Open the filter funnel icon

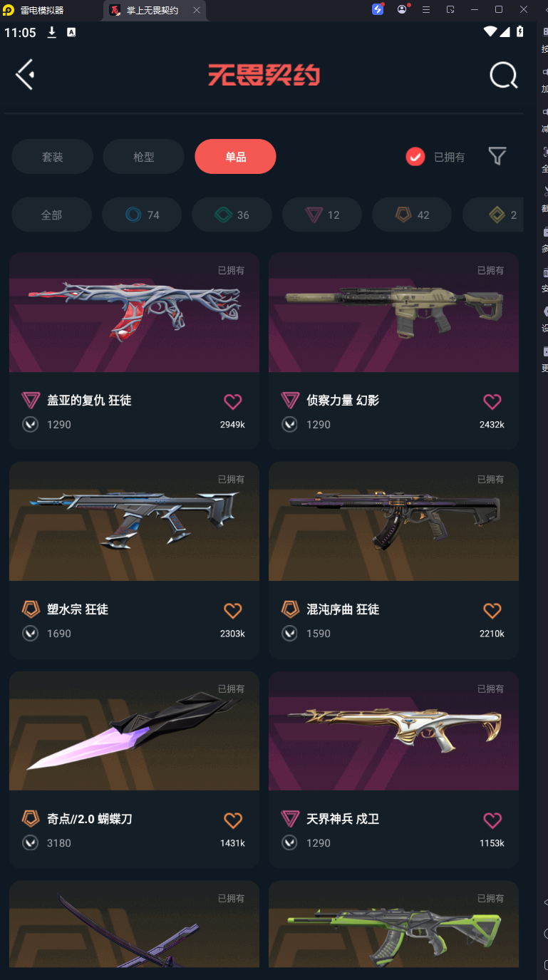click(x=497, y=156)
